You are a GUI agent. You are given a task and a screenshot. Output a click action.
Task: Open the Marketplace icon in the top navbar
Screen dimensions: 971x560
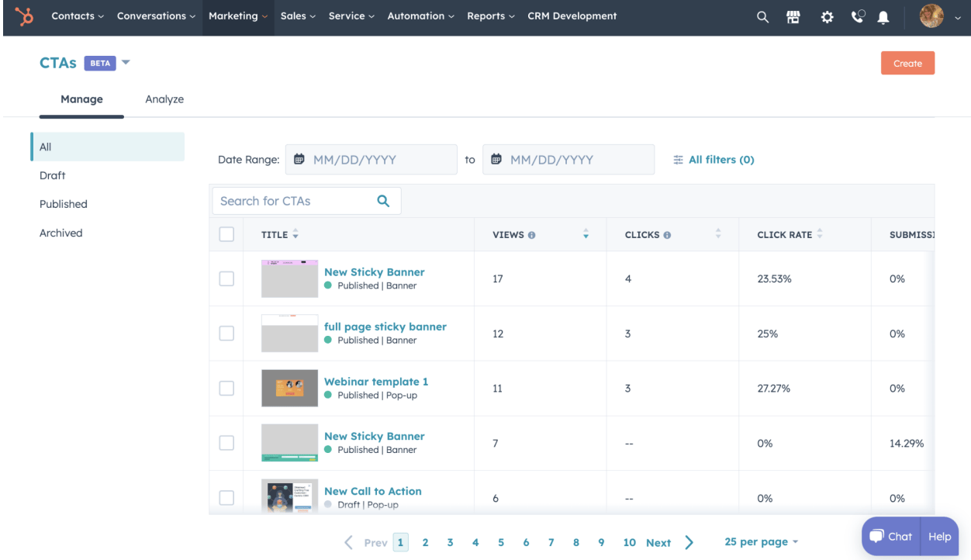[x=793, y=16]
